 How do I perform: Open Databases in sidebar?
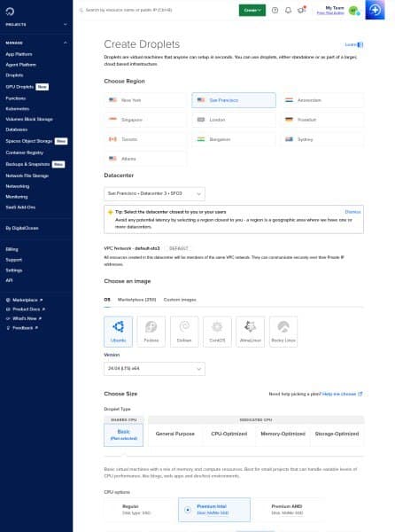17,129
